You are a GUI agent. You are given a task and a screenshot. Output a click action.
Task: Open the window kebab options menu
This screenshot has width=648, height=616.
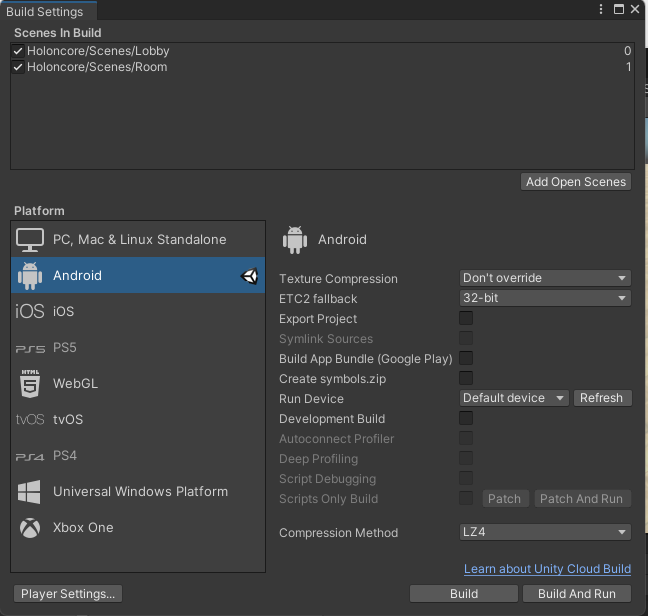pos(600,9)
